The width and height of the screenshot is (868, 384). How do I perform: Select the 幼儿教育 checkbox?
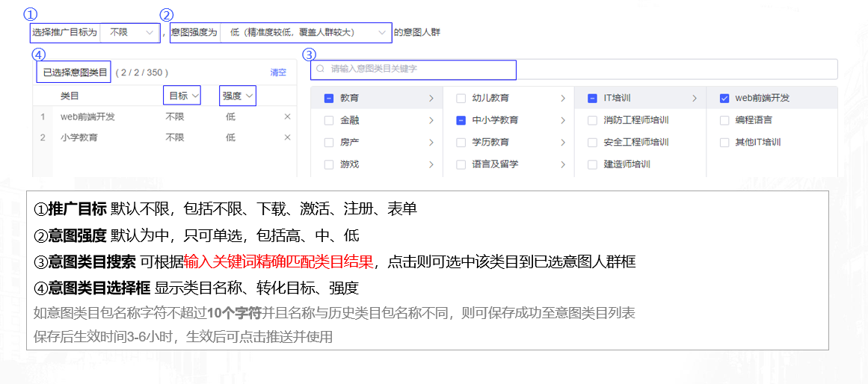coord(461,98)
